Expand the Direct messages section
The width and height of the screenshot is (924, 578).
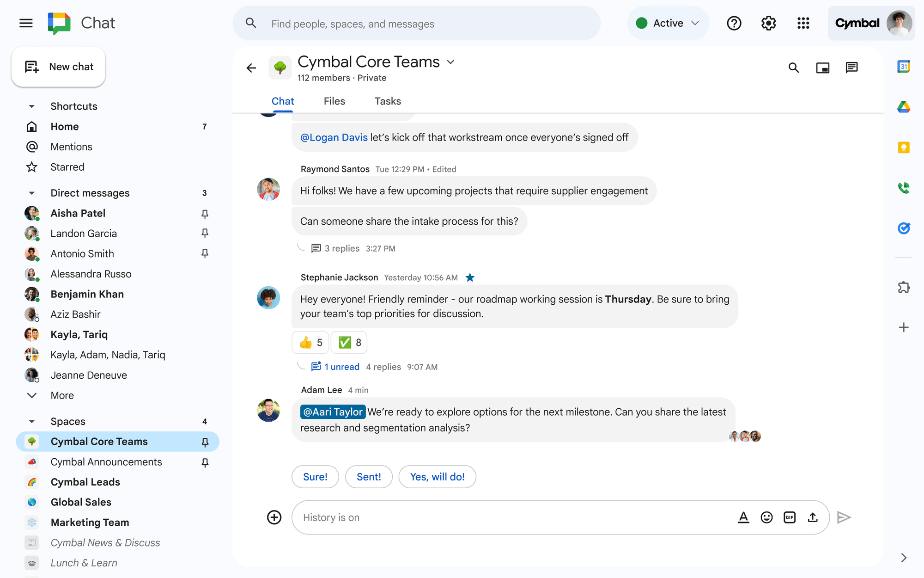click(x=32, y=192)
